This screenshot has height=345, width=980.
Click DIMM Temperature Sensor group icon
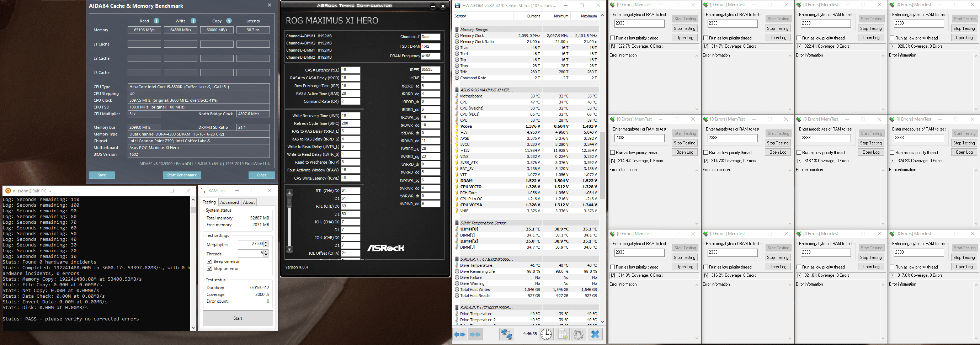coord(457,223)
